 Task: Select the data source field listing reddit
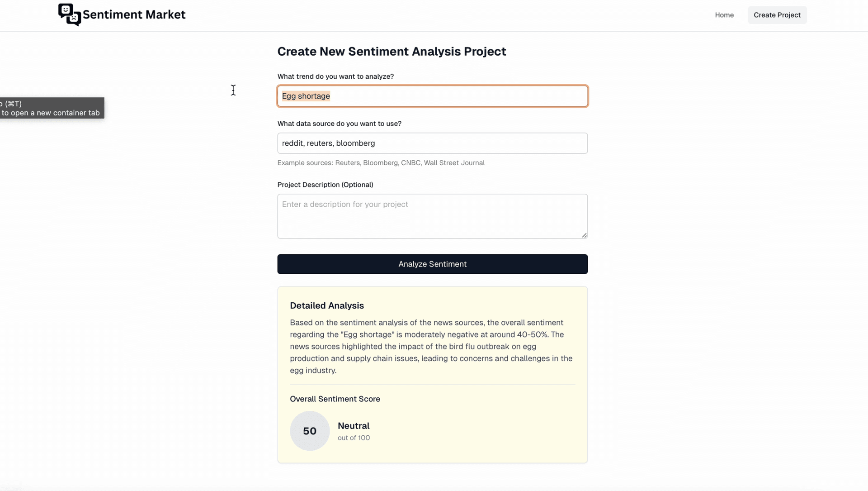point(432,143)
